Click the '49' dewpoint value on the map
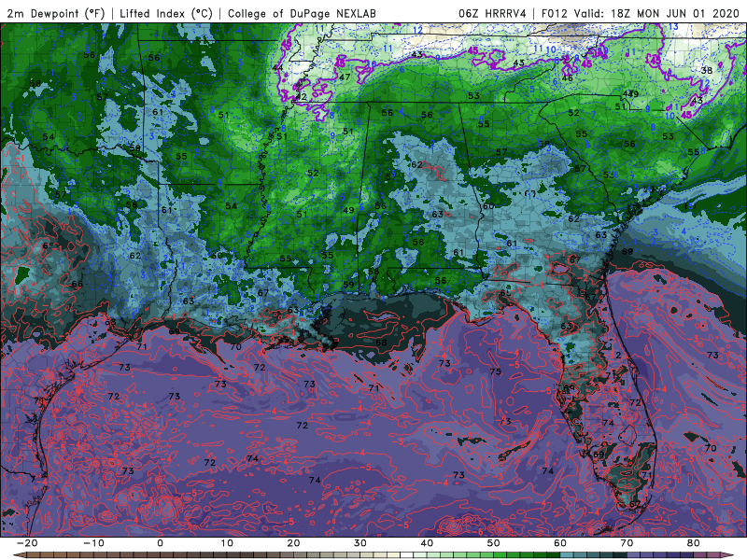The height and width of the screenshot is (560, 747). (x=348, y=210)
